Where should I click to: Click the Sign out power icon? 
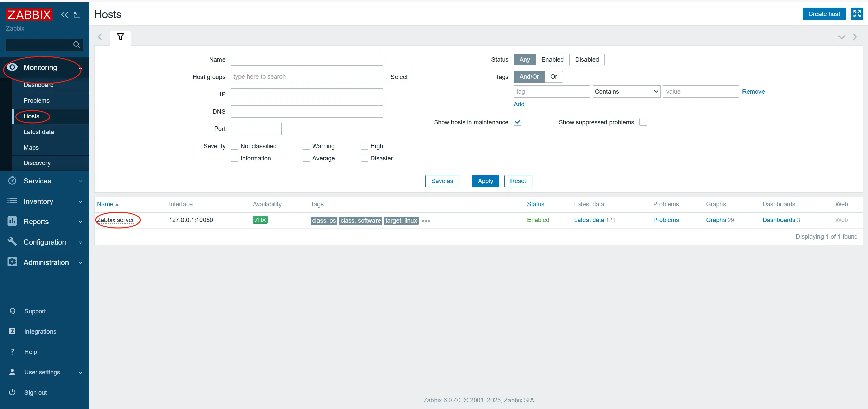tap(12, 392)
